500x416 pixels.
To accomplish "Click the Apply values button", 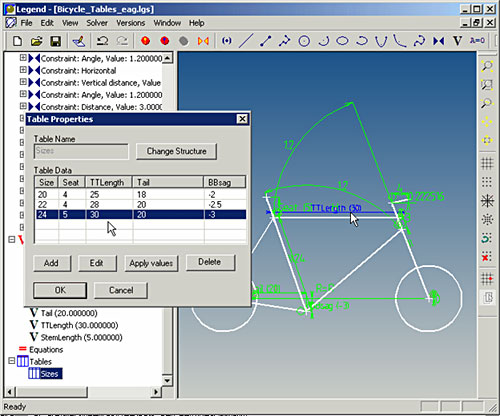I will click(151, 263).
